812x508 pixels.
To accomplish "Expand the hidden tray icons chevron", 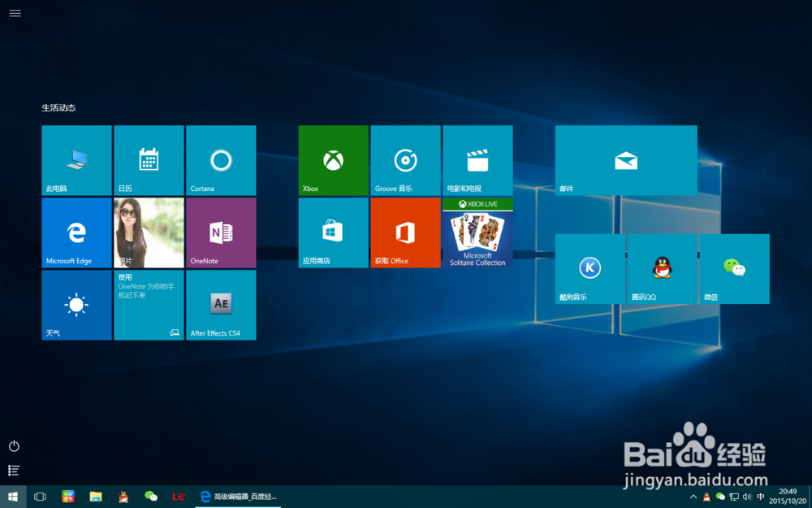I will [694, 497].
